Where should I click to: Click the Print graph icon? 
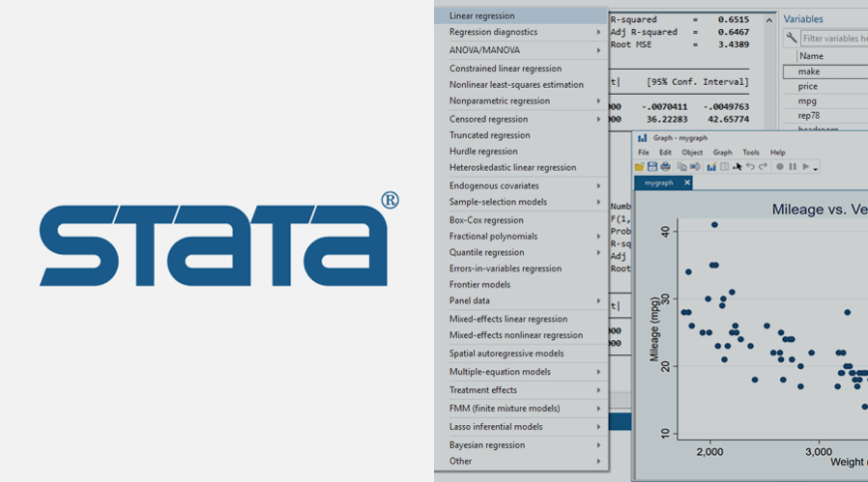pos(665,166)
